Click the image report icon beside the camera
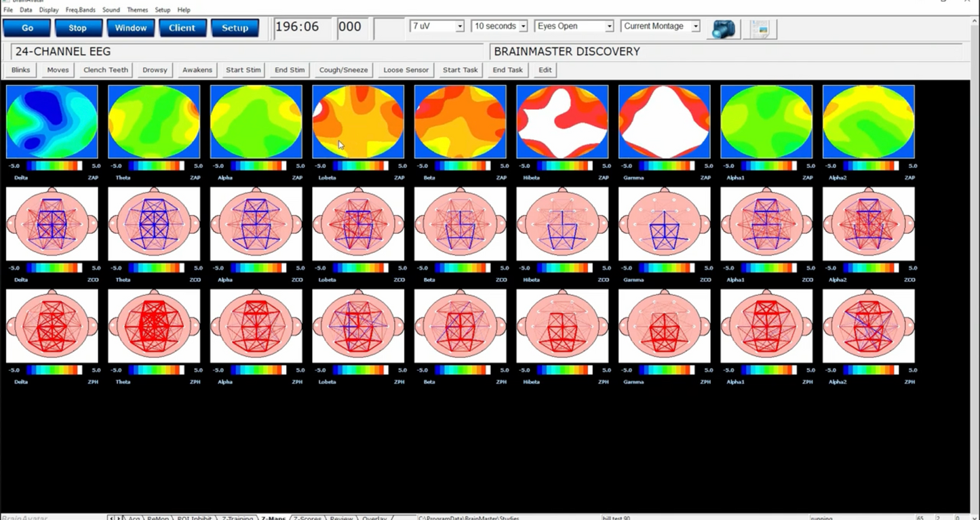 760,28
